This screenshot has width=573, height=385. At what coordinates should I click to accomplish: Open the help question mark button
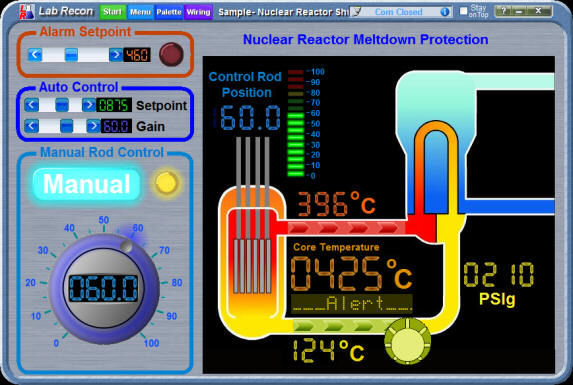pyautogui.click(x=504, y=11)
